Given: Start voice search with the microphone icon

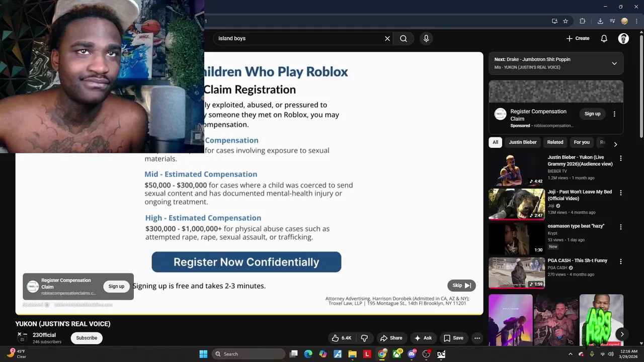Looking at the screenshot, I should [x=426, y=38].
